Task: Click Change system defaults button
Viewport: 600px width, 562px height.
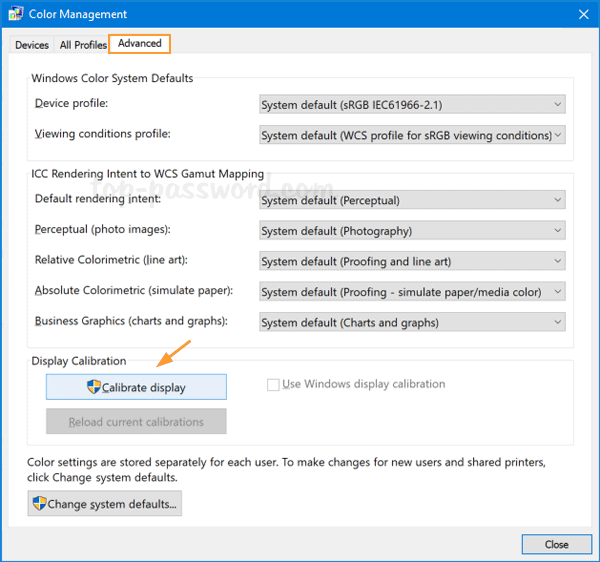Action: point(105,504)
